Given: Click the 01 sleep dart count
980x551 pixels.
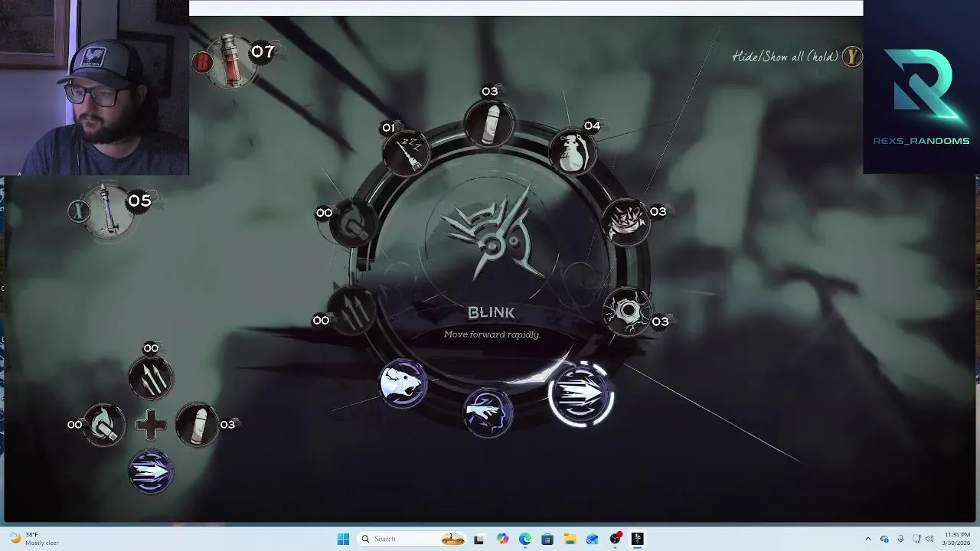Looking at the screenshot, I should click(x=389, y=128).
